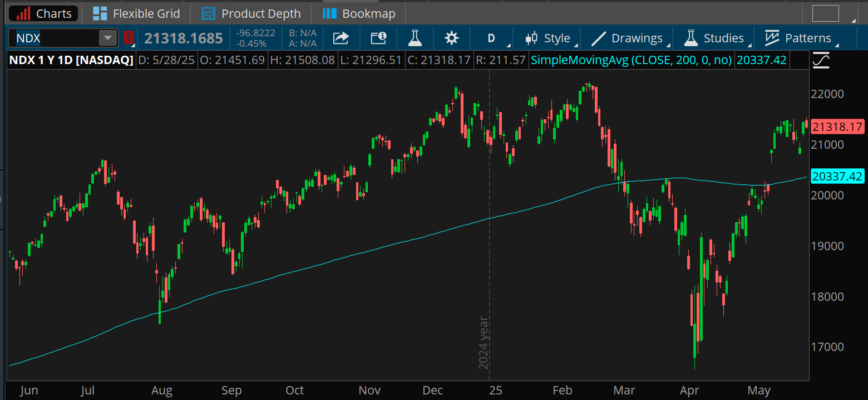
Task: Open the Product Depth tab
Action: 251,13
